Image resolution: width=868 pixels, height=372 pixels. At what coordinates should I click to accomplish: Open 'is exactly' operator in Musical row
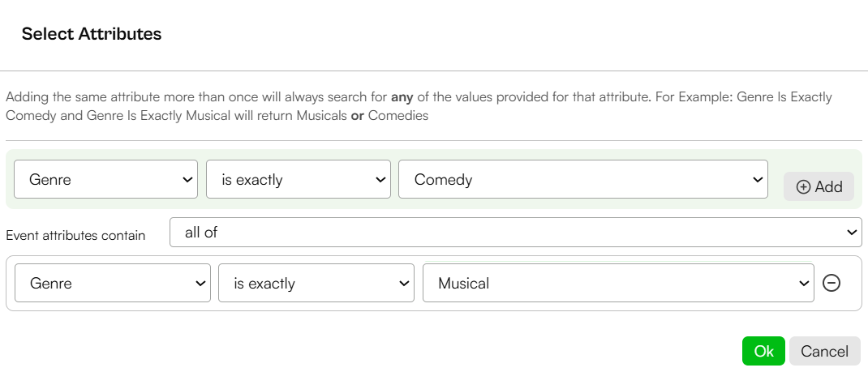click(x=316, y=283)
